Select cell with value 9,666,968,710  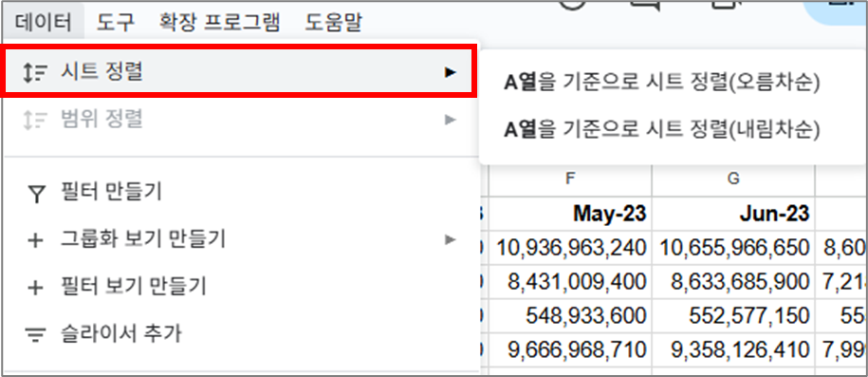(569, 350)
